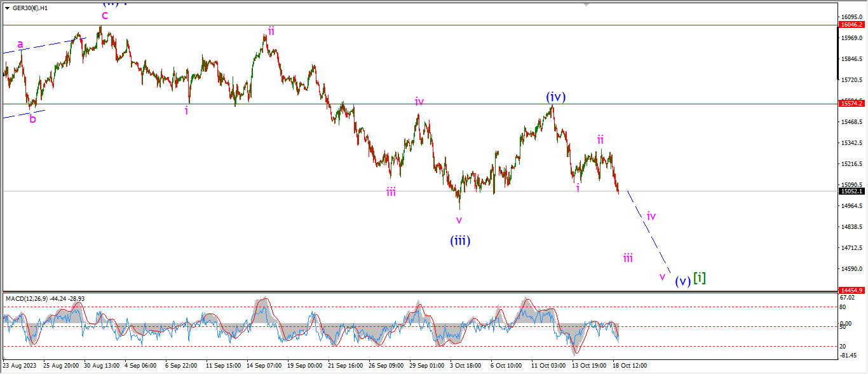Click the MACD zero line value 0.00

tap(847, 324)
